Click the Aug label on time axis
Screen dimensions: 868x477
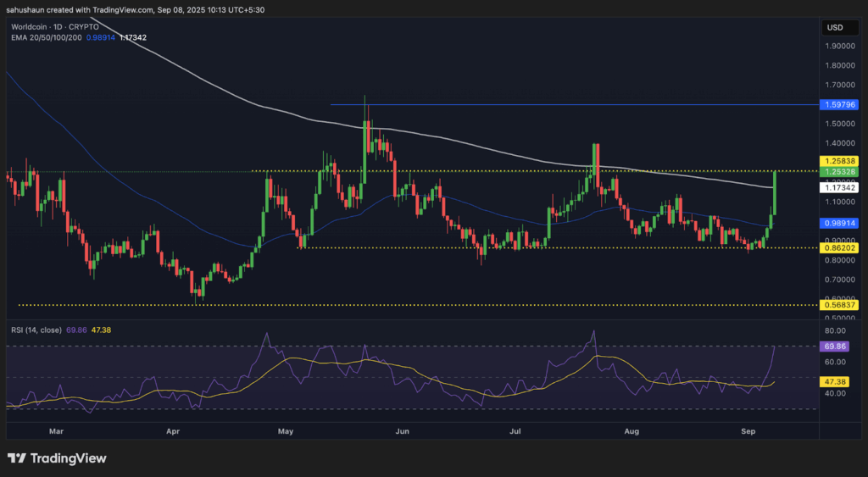point(632,431)
